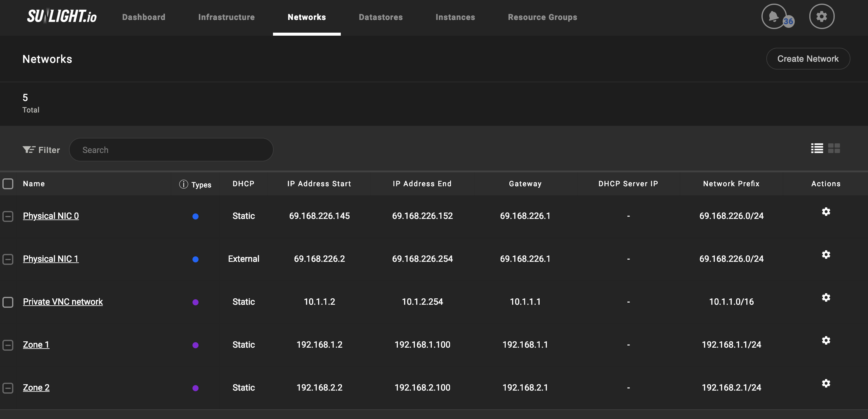Image resolution: width=868 pixels, height=419 pixels.
Task: Click IP start 10.1.1.2
Action: [x=319, y=301]
